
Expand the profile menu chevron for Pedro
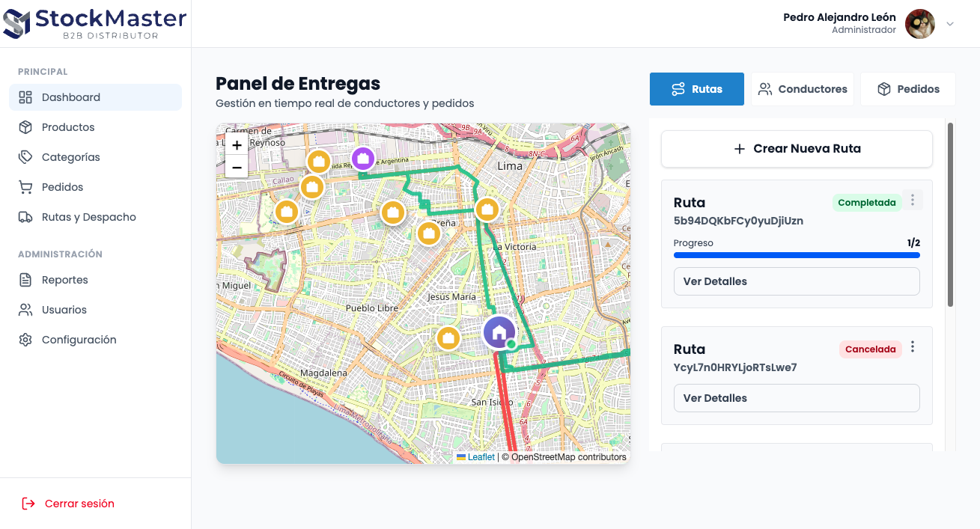click(x=950, y=24)
